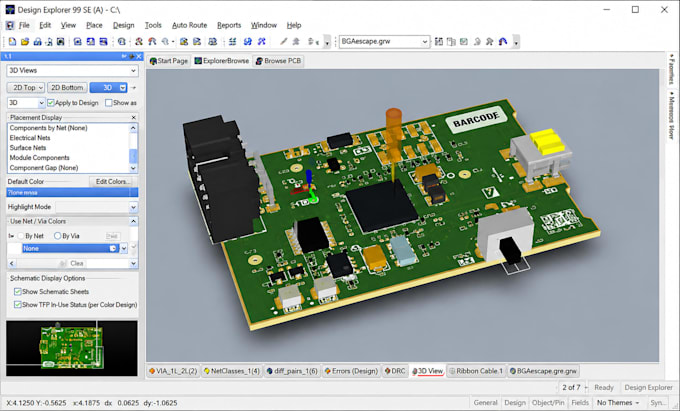Click the Design Explorer status button
This screenshot has width=680, height=411.
pyautogui.click(x=648, y=388)
